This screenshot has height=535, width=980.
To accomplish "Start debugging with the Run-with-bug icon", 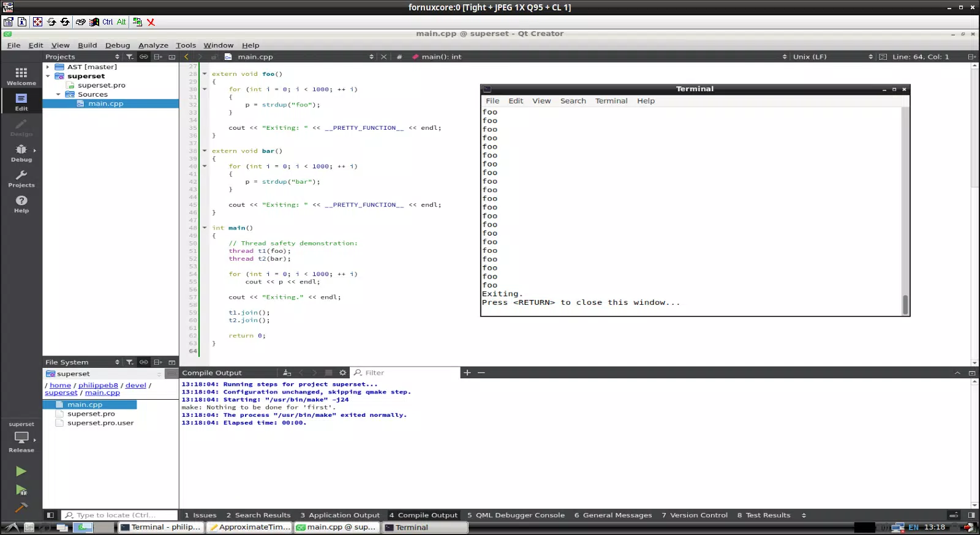I will point(21,490).
